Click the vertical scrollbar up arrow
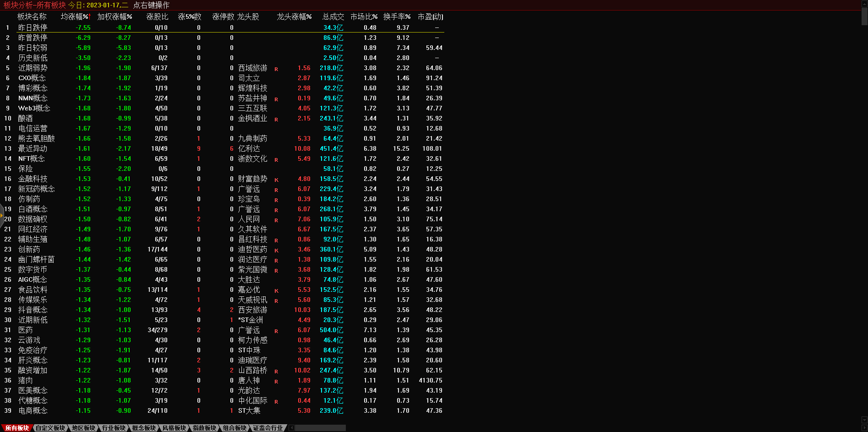Viewport: 868px width, 432px height. (x=864, y=4)
